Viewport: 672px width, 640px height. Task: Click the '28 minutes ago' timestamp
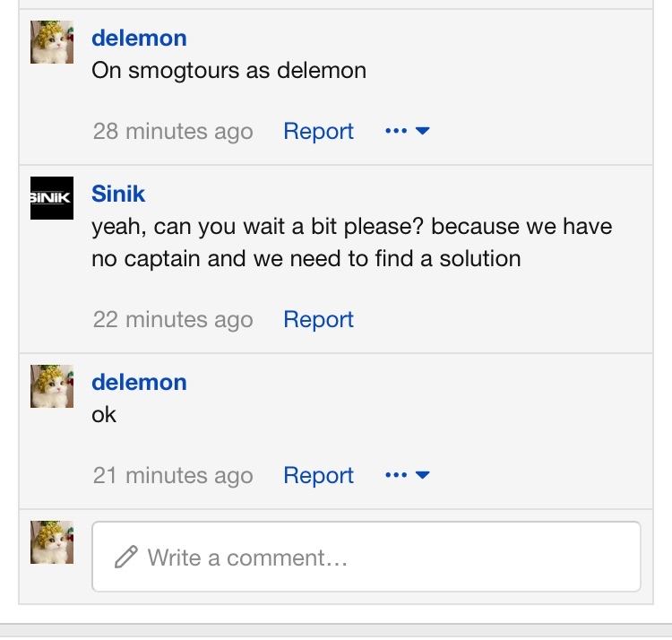(173, 131)
